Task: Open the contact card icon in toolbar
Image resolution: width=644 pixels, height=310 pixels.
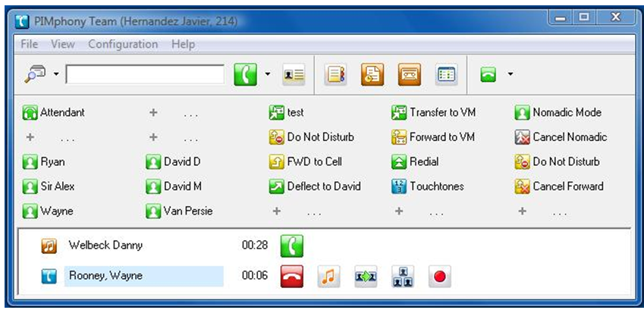Action: (x=294, y=74)
